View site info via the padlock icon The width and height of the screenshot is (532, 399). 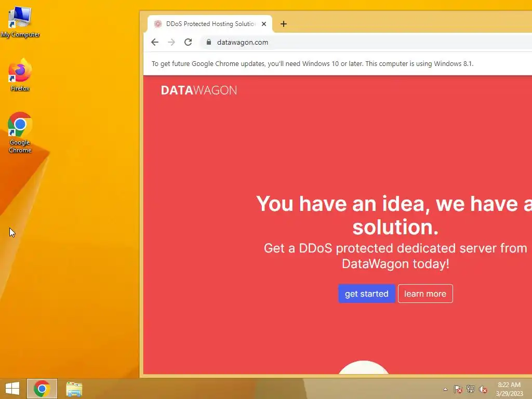209,42
